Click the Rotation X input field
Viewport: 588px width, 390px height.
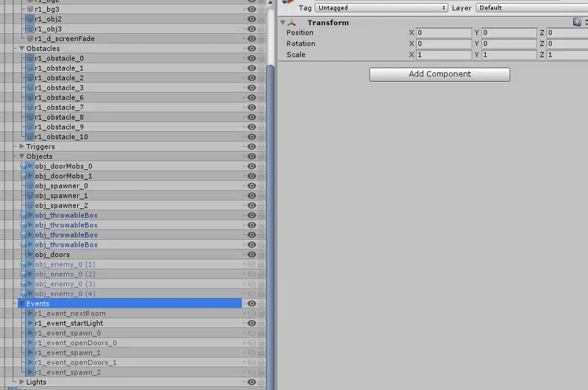pyautogui.click(x=444, y=43)
